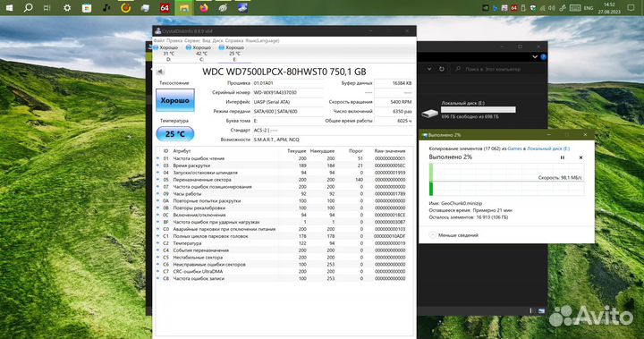Open the Диск menu
The height and width of the screenshot is (339, 644).
tap(217, 40)
